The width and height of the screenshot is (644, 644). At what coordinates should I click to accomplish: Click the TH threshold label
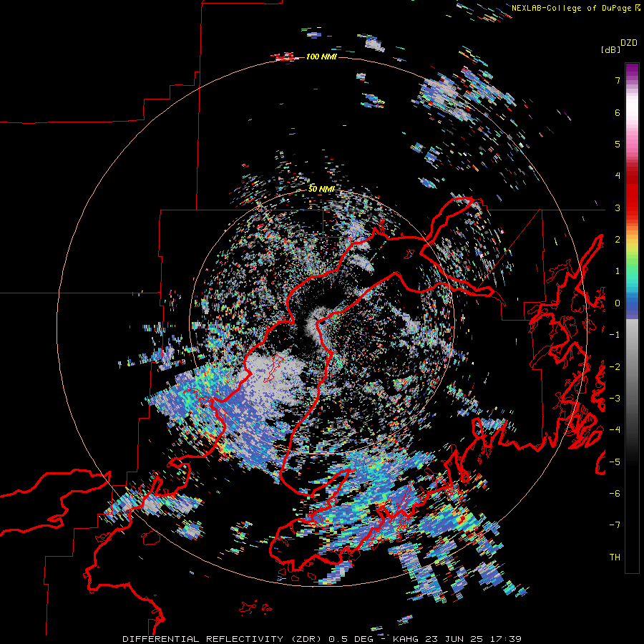coord(615,557)
